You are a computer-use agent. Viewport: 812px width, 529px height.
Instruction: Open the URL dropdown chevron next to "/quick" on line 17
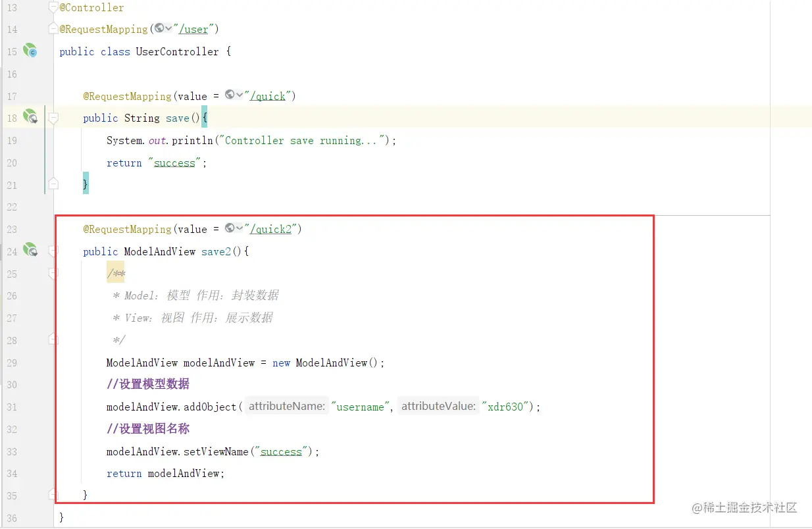(240, 95)
